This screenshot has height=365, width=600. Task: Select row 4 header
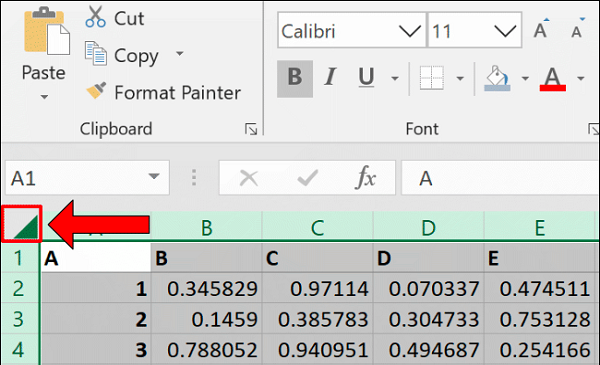(x=19, y=349)
